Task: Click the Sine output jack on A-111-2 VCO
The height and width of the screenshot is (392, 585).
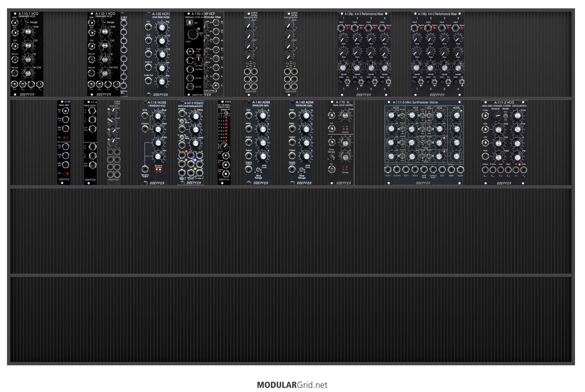Action: [524, 170]
